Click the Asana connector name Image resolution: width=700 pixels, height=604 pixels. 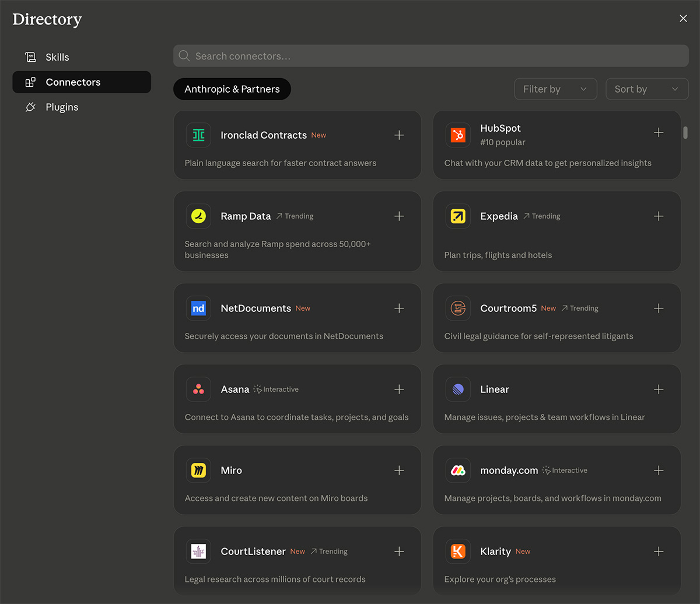click(x=235, y=389)
